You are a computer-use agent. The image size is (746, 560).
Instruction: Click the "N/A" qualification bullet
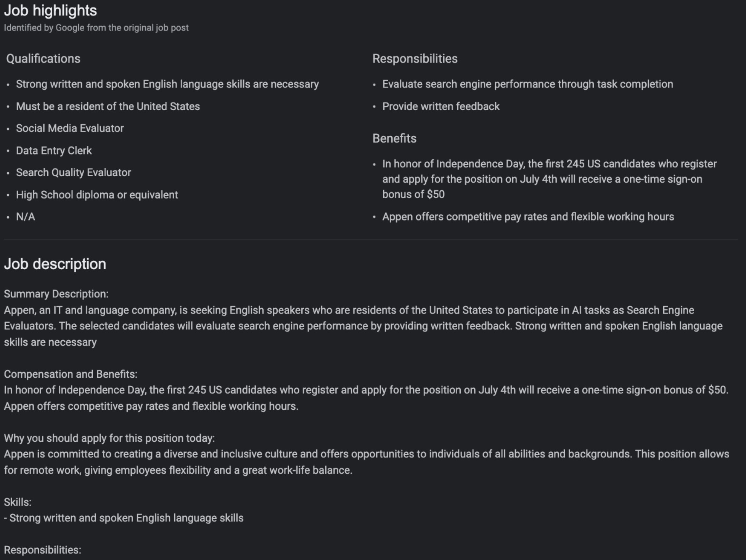coord(26,217)
